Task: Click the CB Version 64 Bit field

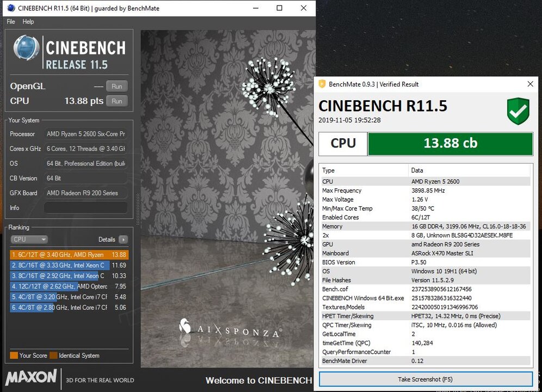Action: [86, 178]
